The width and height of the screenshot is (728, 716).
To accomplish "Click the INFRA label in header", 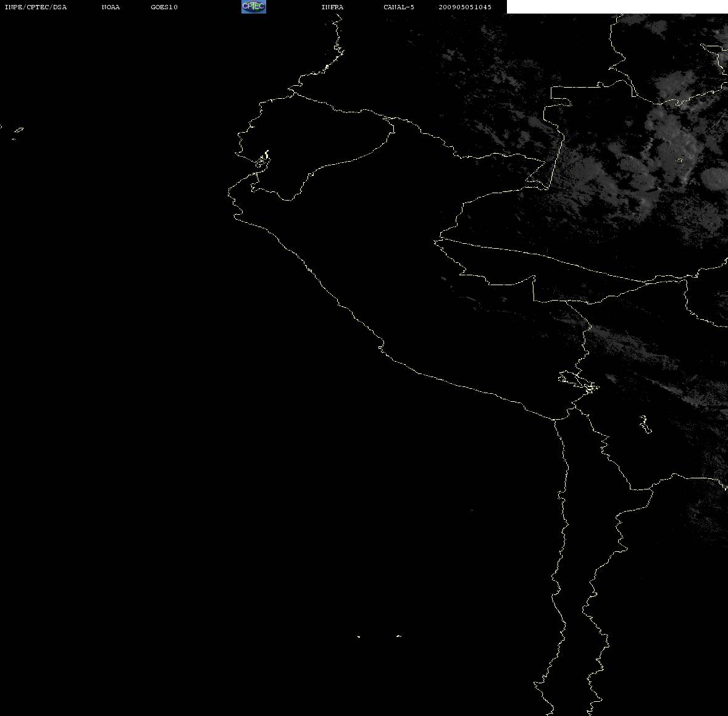I will click(332, 7).
